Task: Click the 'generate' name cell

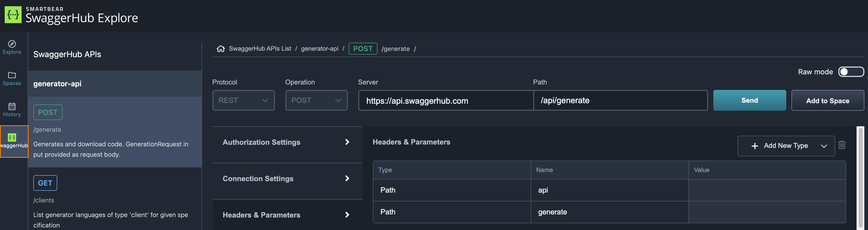Action: pyautogui.click(x=609, y=212)
